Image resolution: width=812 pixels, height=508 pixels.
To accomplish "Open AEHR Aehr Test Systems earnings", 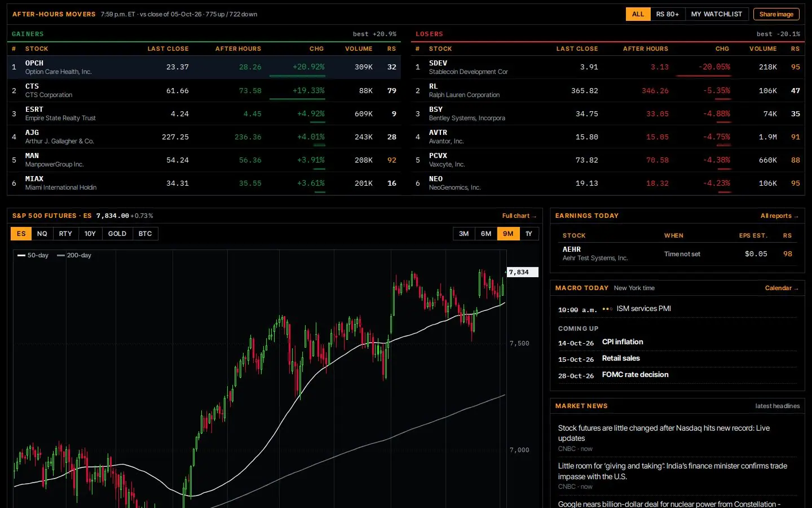I will [677, 254].
